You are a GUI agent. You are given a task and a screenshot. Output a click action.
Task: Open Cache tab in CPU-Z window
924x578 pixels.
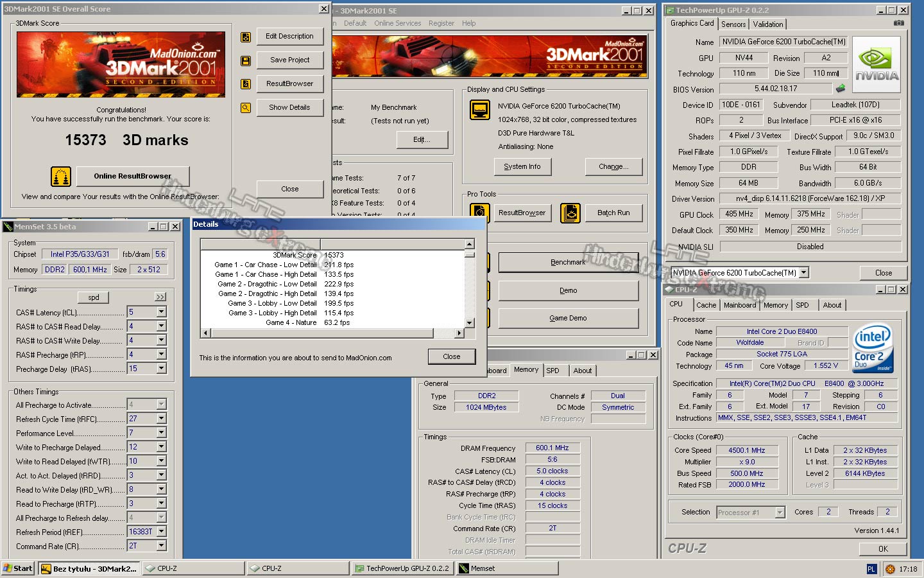click(x=706, y=306)
